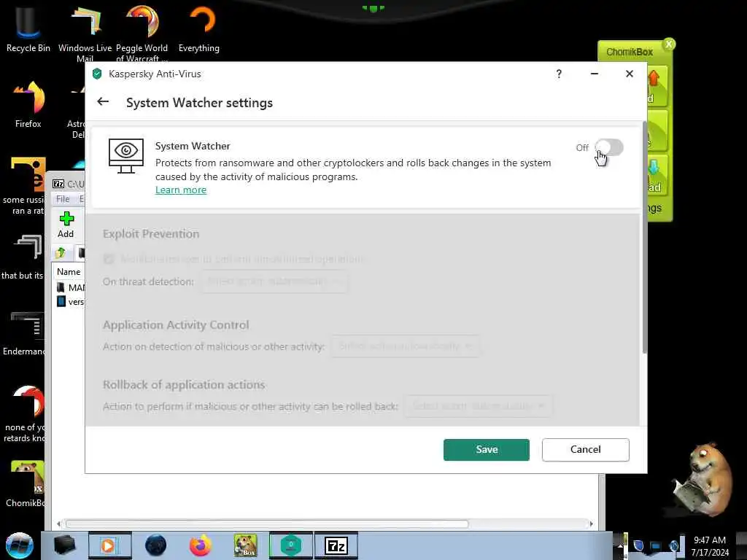Close the ChomikBox widget with green X
Image resolution: width=747 pixels, height=560 pixels.
coord(669,44)
